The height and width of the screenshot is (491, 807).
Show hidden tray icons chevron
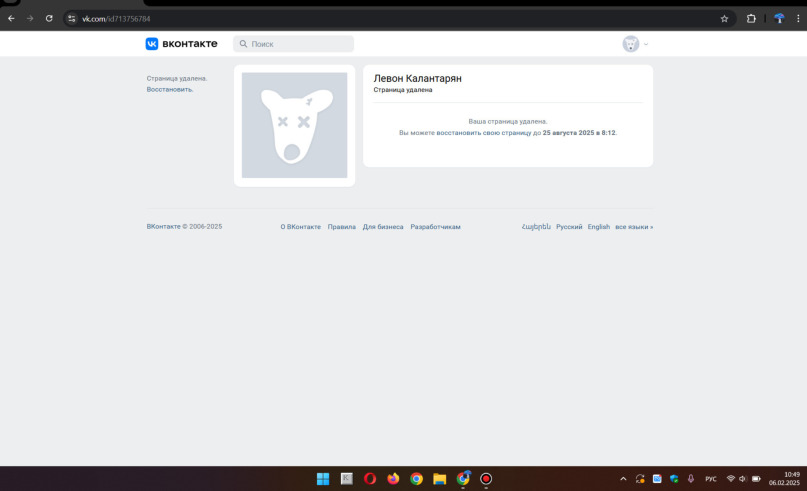(623, 479)
